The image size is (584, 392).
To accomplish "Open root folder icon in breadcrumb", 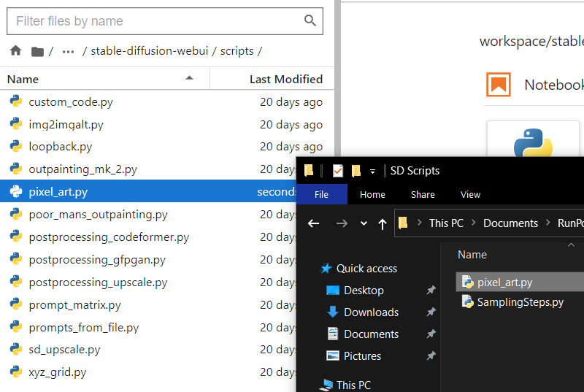I will (x=37, y=51).
